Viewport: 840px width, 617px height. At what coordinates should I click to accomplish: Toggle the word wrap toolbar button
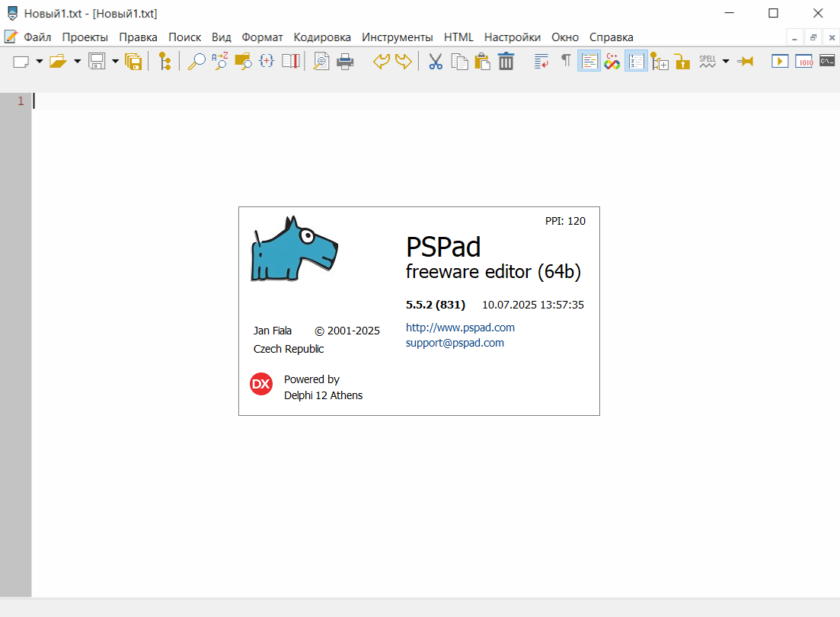pyautogui.click(x=541, y=62)
